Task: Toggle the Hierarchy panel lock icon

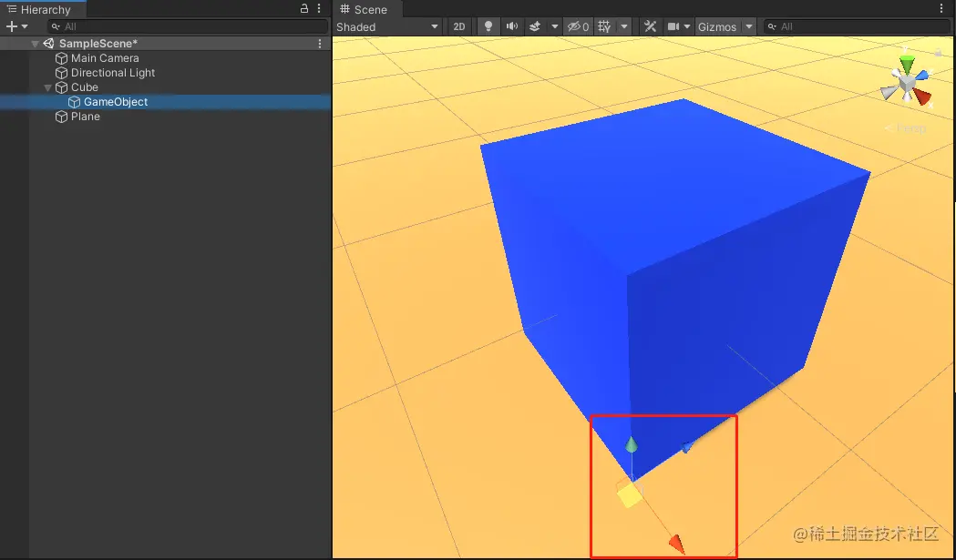Action: click(x=304, y=8)
